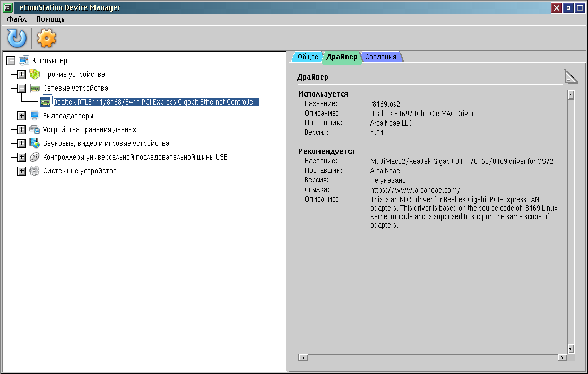Click the text Realtek 8169/1Gb PCIe MAC Driver
This screenshot has height=374, width=588.
point(422,114)
